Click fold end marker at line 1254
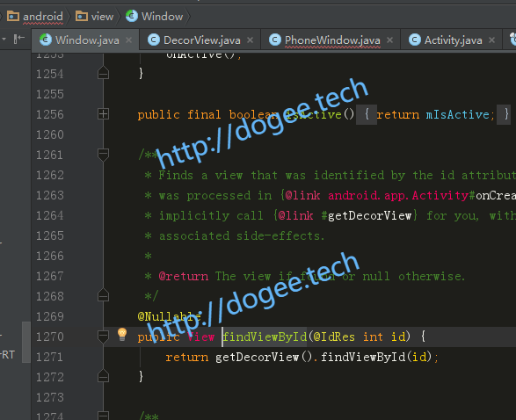This screenshot has height=420, width=516. (104, 73)
